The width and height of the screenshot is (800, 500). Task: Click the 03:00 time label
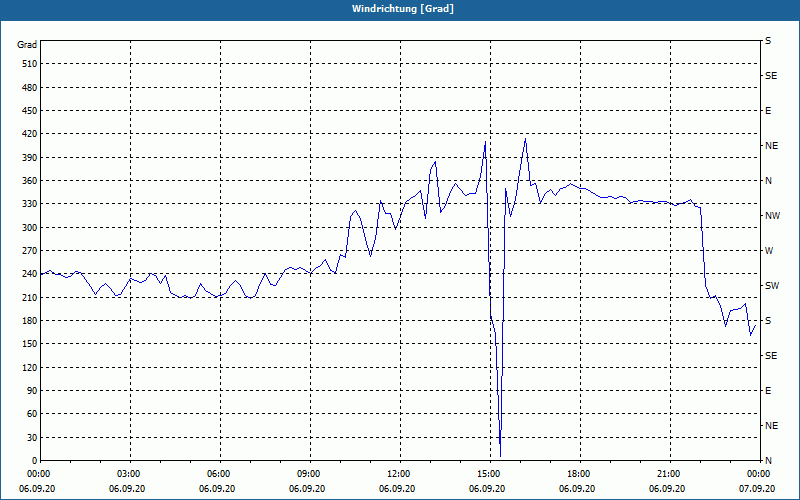point(130,474)
